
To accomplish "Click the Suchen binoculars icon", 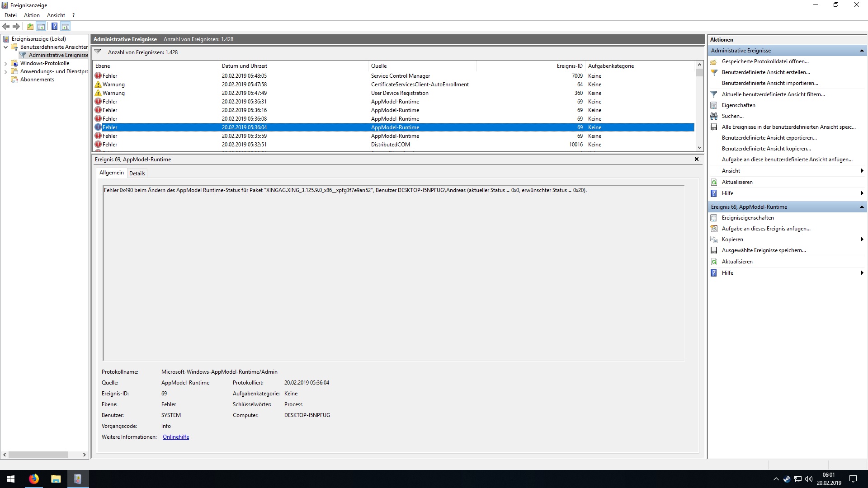I will point(714,116).
